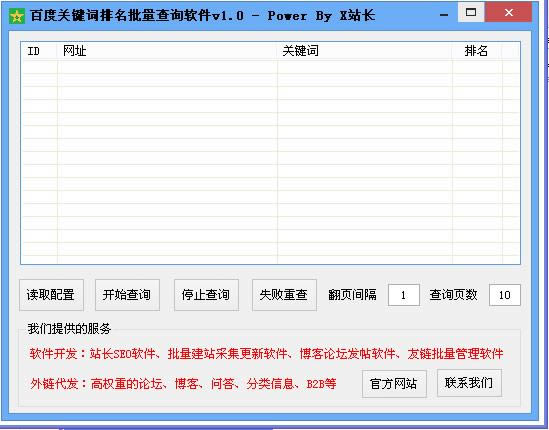Click the 外链代发 red service text line

(x=183, y=384)
